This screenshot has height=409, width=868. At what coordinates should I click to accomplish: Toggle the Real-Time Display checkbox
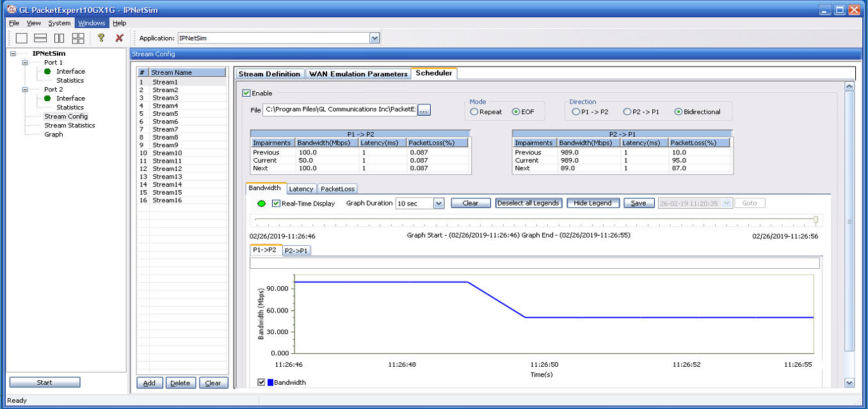276,204
